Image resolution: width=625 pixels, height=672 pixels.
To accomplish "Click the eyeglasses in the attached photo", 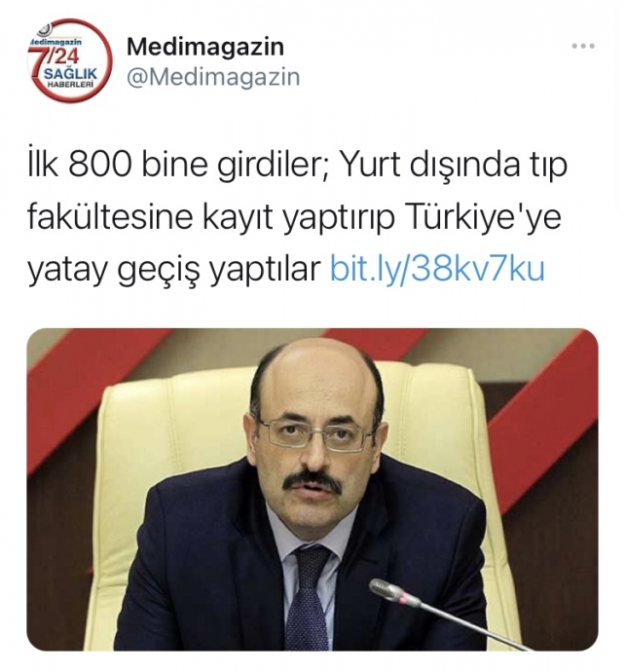I will 316,433.
